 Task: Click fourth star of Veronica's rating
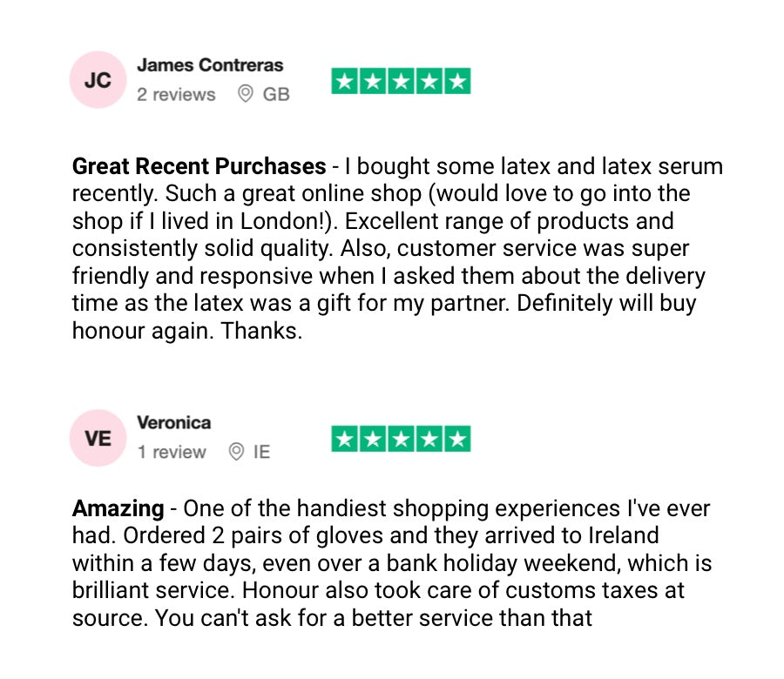429,440
